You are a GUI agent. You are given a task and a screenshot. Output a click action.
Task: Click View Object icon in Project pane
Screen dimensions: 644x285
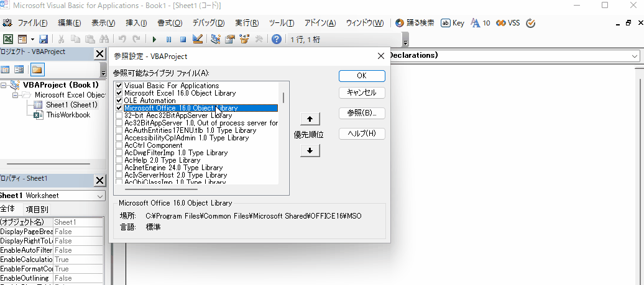tap(19, 70)
